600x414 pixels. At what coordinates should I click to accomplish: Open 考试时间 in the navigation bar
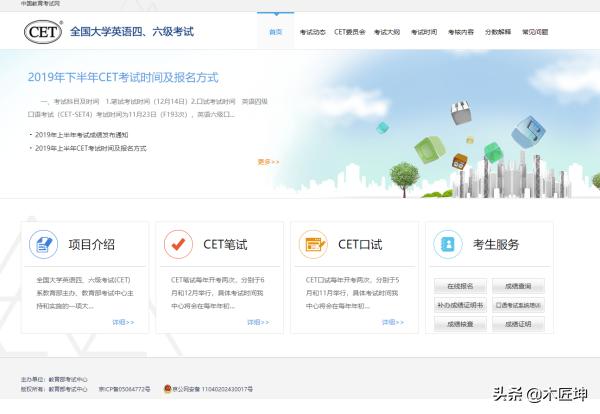click(x=423, y=32)
